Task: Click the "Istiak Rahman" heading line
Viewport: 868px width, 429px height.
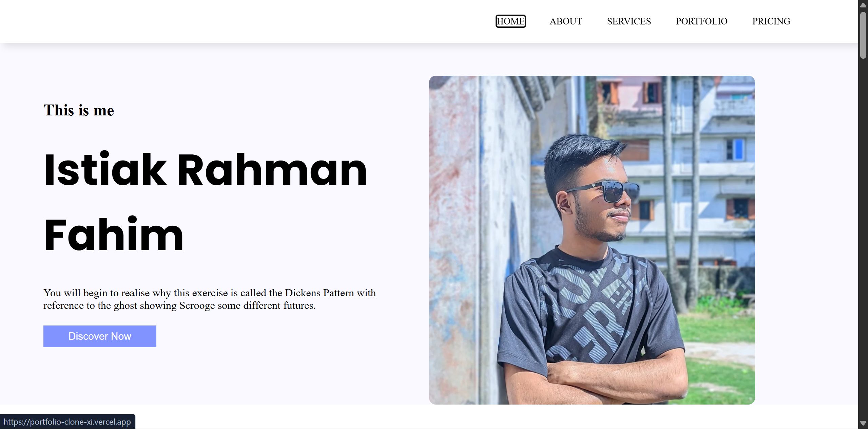Action: (x=205, y=170)
